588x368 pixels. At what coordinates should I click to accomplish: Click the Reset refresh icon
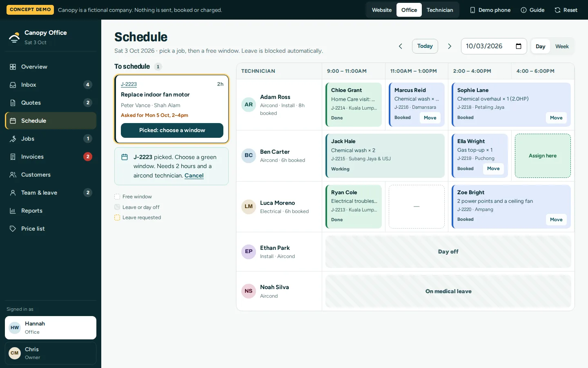[557, 10]
